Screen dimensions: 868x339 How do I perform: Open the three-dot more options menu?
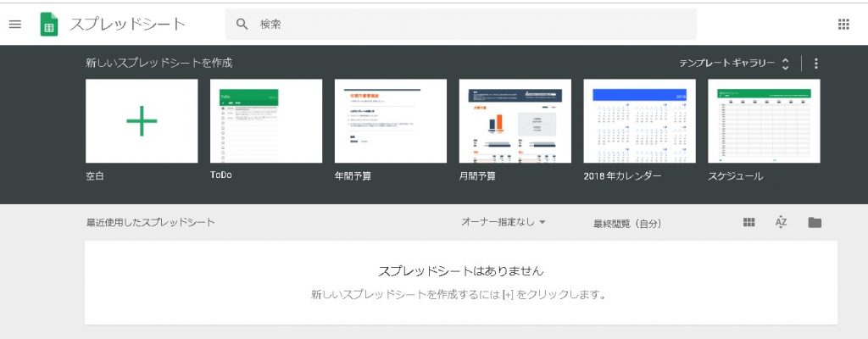click(x=815, y=64)
